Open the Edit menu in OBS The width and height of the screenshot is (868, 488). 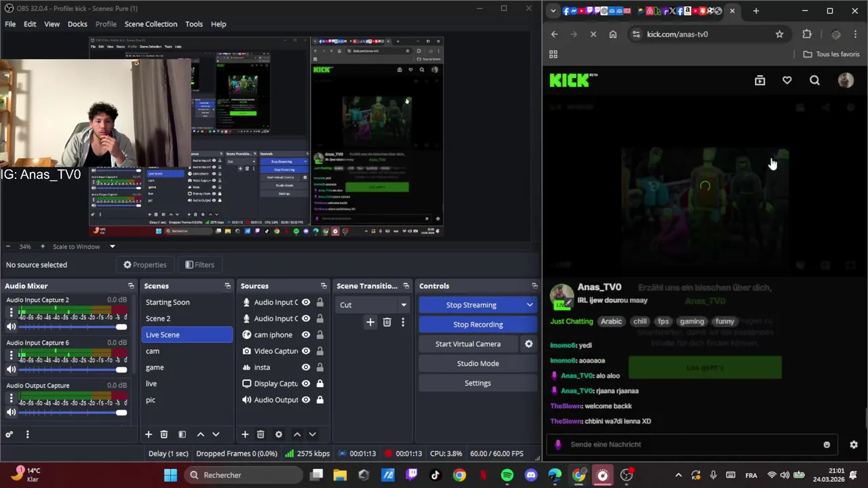pyautogui.click(x=30, y=24)
